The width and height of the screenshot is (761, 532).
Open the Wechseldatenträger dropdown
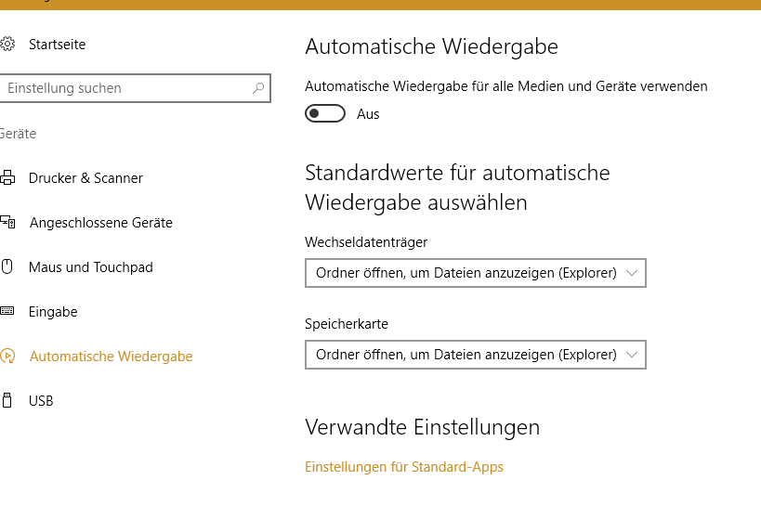pos(475,273)
